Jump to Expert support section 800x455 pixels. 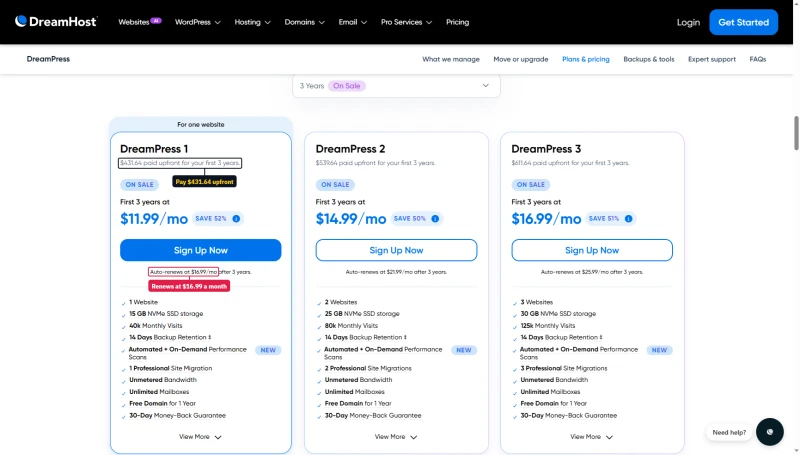click(x=712, y=59)
